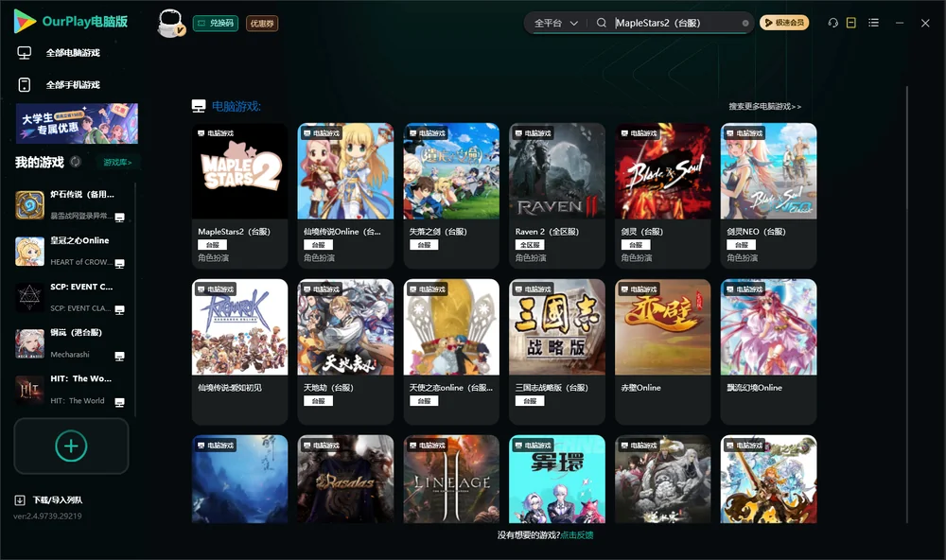
Task: Open customer service headset icon
Action: 832,23
